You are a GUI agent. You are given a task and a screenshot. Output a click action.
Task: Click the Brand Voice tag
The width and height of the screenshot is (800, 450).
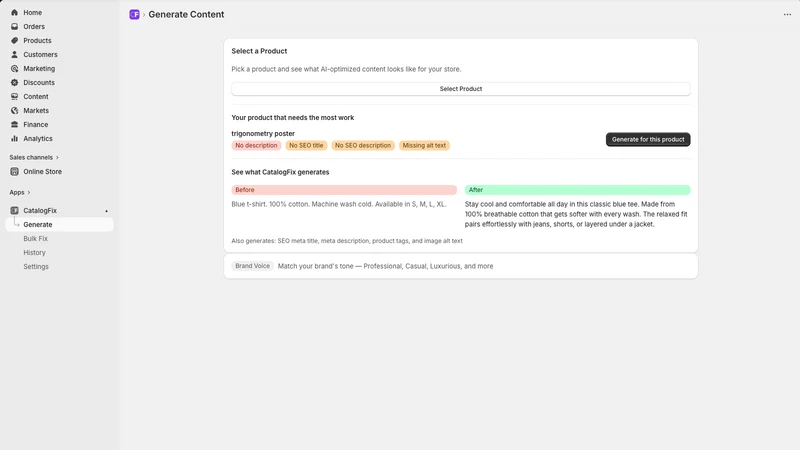(x=253, y=266)
